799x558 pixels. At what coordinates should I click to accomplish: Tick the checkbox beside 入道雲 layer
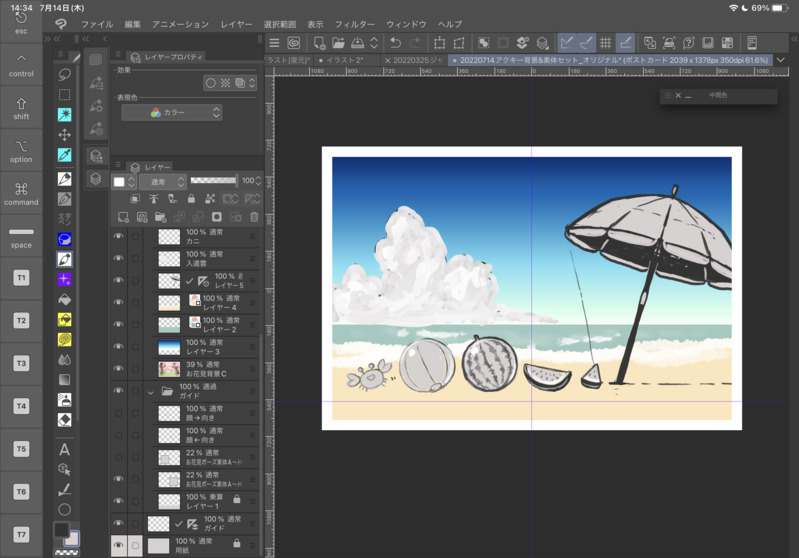[135, 259]
